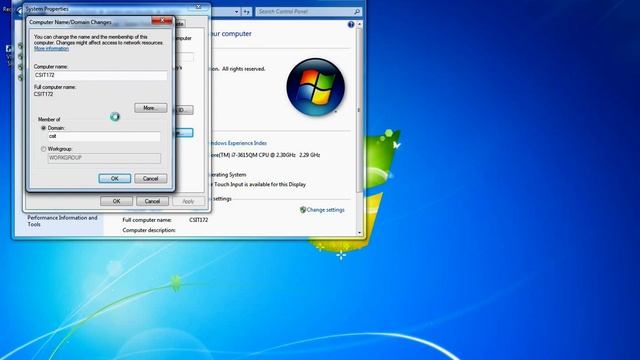Image resolution: width=640 pixels, height=360 pixels.
Task: Click the shield icon beside Change settings
Action: pyautogui.click(x=303, y=210)
